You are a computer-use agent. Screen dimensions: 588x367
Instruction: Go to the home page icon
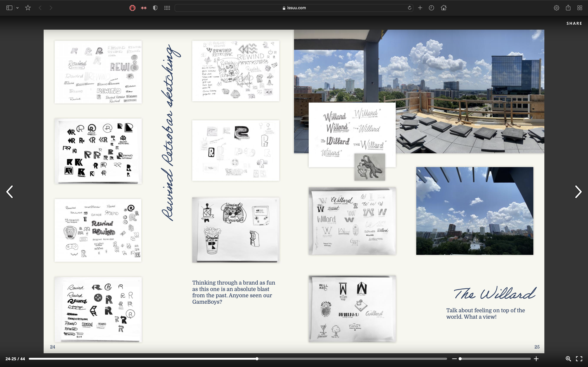coord(444,8)
